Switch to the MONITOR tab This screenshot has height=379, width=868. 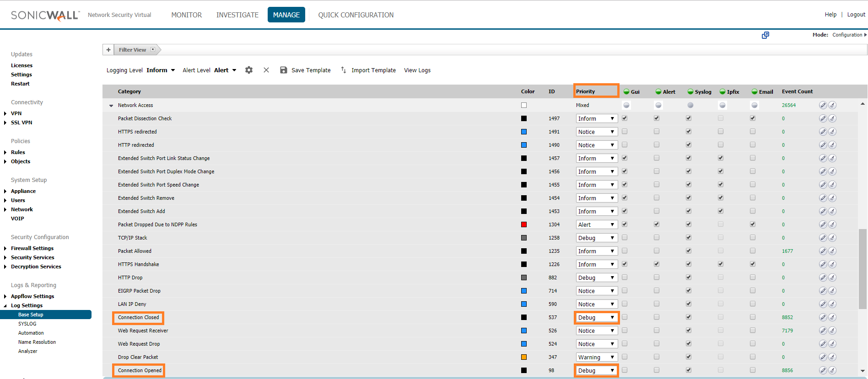[x=186, y=15]
